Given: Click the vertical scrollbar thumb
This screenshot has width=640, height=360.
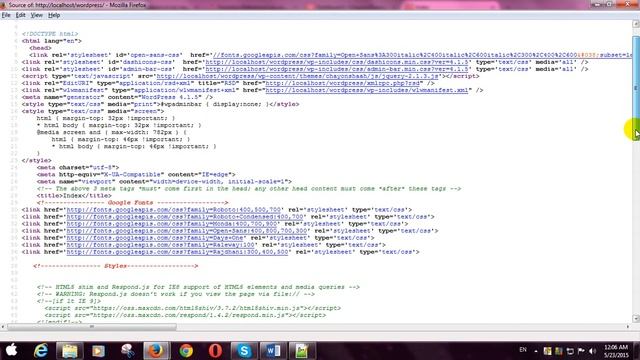Looking at the screenshot, I should coord(636,88).
